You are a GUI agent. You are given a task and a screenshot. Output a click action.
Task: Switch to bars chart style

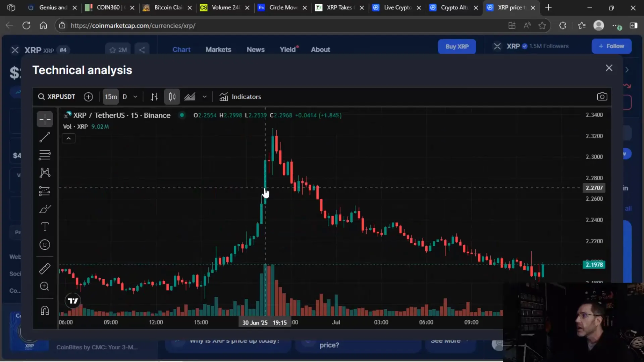point(154,97)
